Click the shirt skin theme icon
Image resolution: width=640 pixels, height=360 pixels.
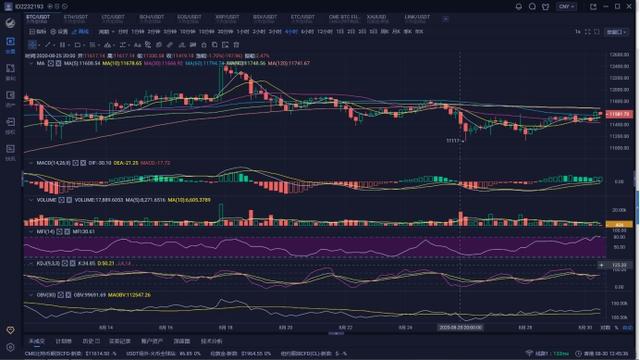(546, 7)
